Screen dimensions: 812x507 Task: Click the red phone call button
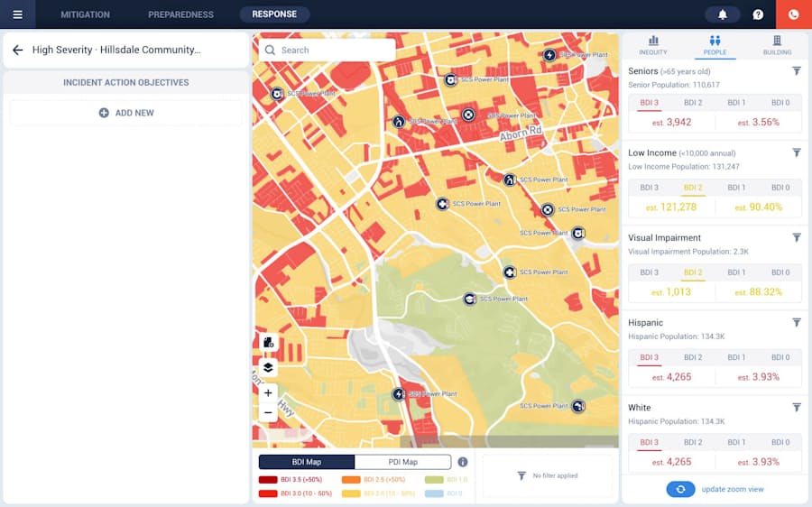click(x=794, y=14)
